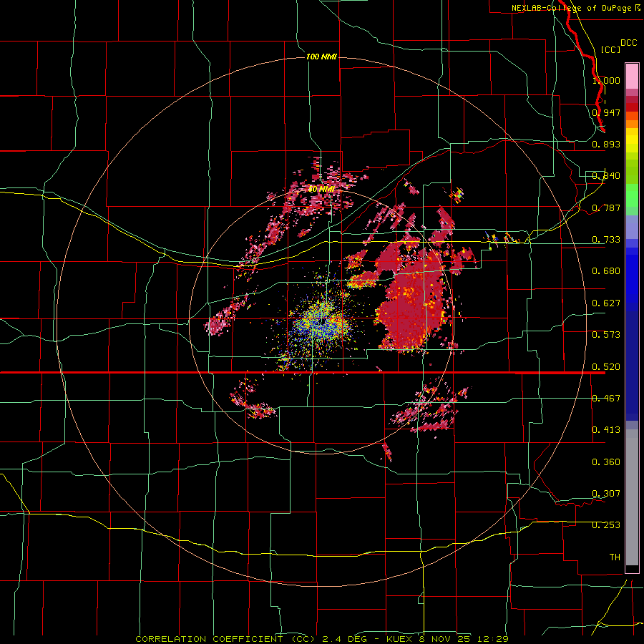Click the gray segment of the color bar

click(x=632, y=497)
